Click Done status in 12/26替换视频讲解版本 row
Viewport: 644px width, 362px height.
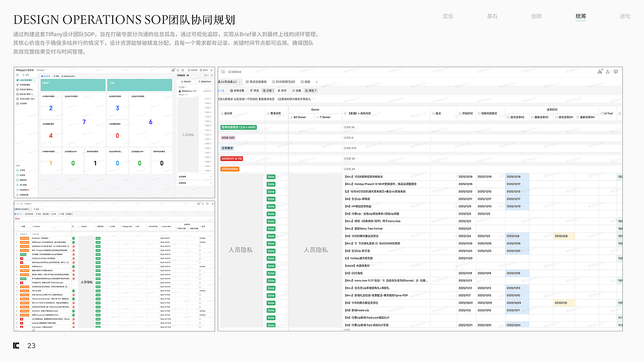tap(271, 177)
